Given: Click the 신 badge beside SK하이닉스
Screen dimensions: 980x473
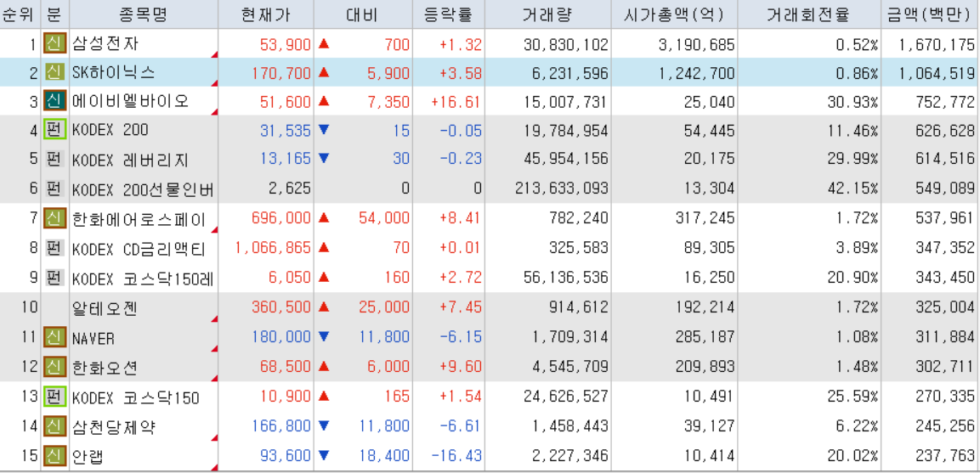Looking at the screenshot, I should coord(55,73).
